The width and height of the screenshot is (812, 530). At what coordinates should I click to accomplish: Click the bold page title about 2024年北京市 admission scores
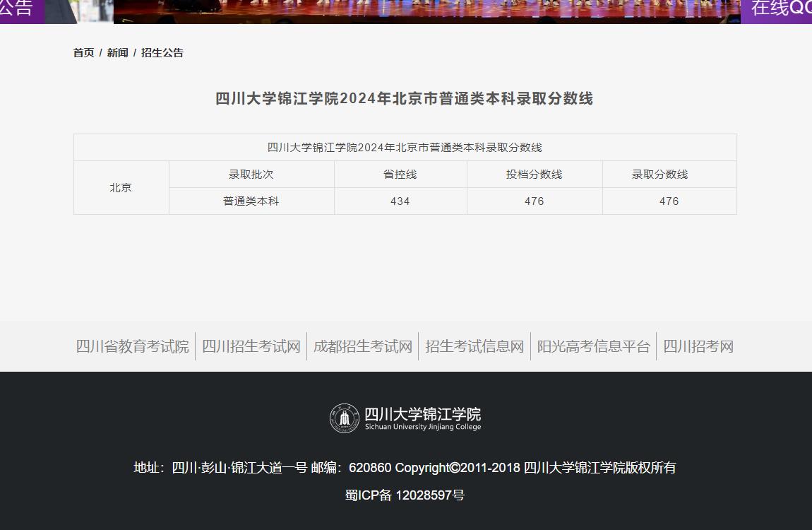pyautogui.click(x=404, y=99)
